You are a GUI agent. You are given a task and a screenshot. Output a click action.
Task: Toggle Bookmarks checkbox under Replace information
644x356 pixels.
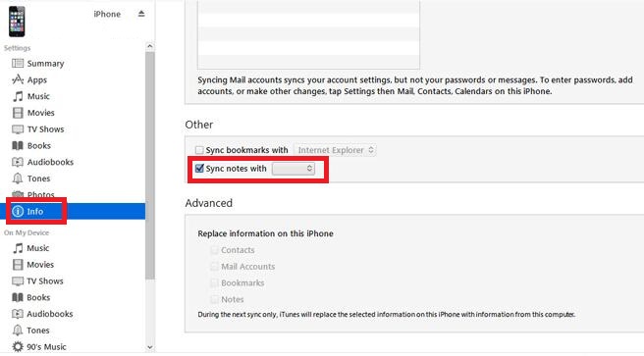[214, 282]
